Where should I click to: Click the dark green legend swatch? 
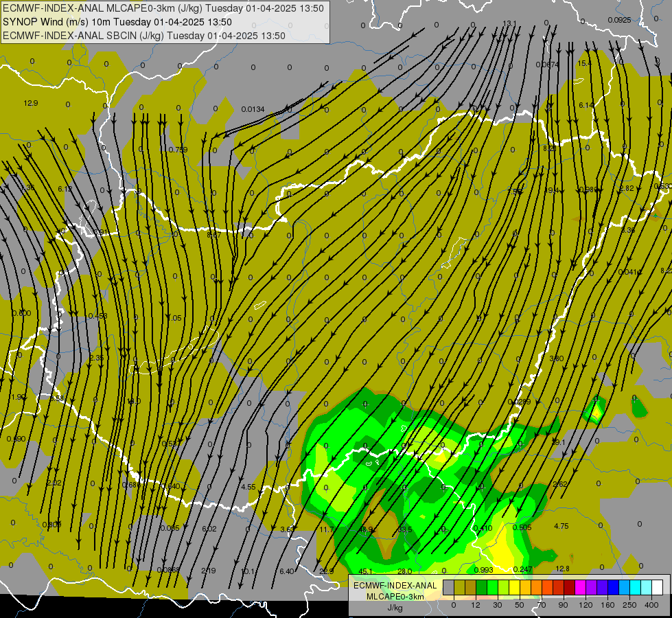481,588
